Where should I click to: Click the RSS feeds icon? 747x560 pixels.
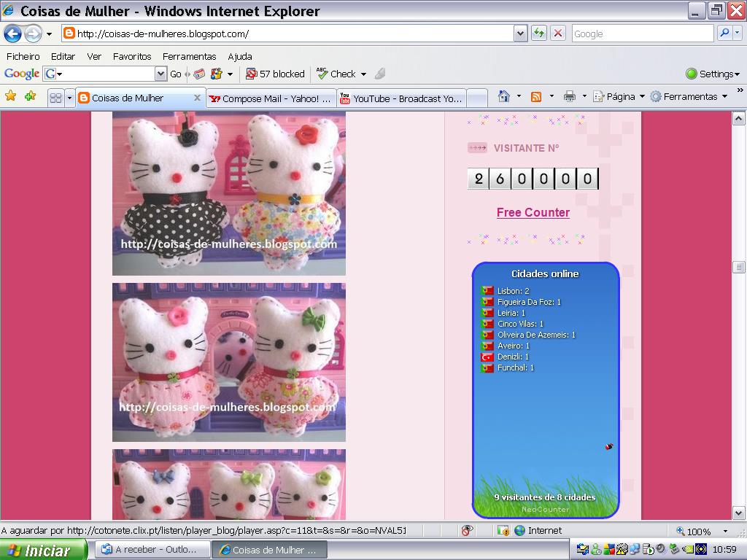[536, 97]
